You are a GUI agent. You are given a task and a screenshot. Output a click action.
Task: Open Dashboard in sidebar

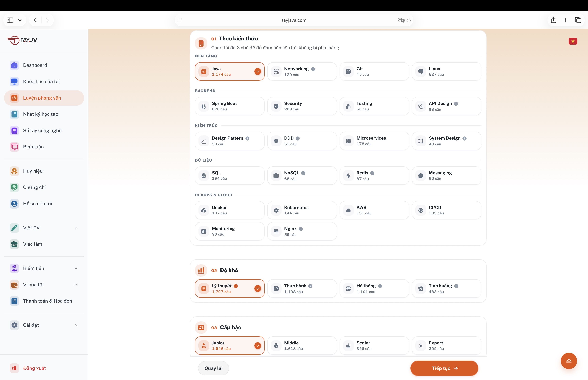44,65
